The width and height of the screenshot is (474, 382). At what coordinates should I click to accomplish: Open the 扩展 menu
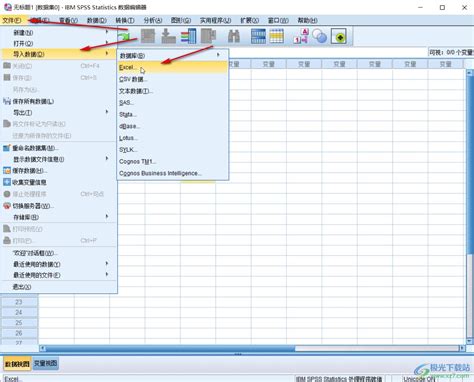point(250,20)
